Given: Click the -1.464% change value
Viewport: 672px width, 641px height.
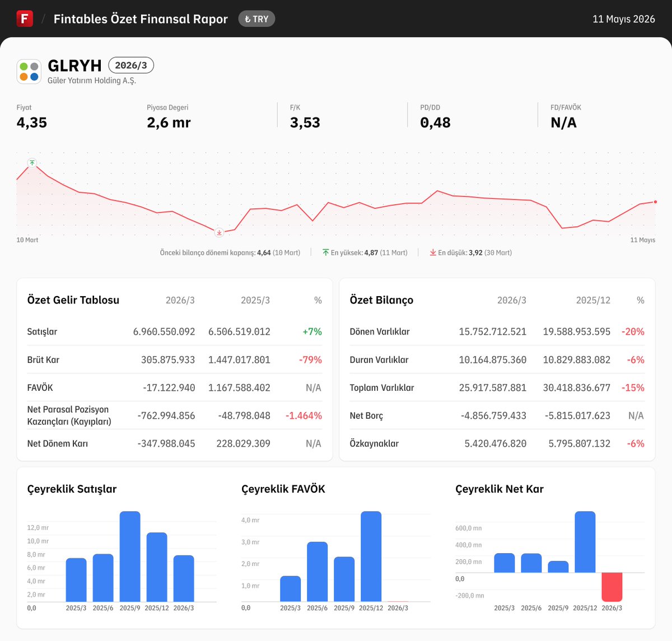Looking at the screenshot, I should (304, 415).
